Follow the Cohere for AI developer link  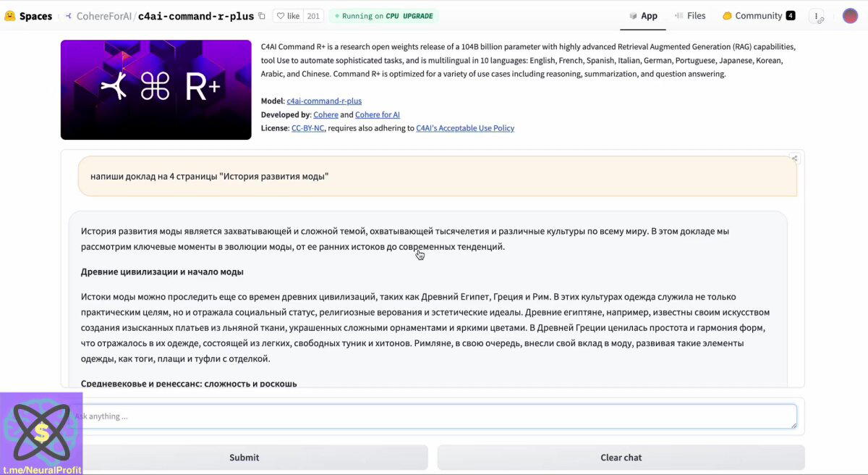[378, 115]
